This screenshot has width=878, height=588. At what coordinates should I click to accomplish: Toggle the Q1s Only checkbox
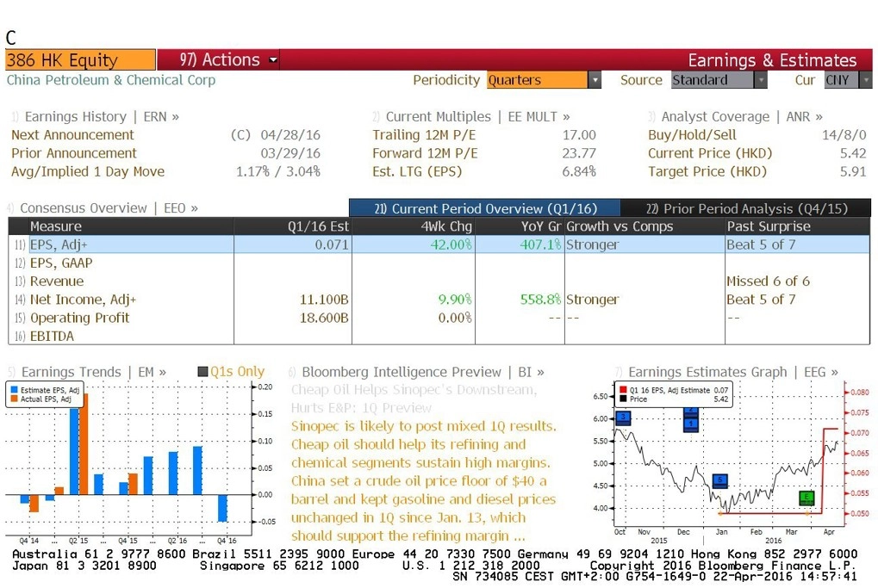[x=202, y=372]
